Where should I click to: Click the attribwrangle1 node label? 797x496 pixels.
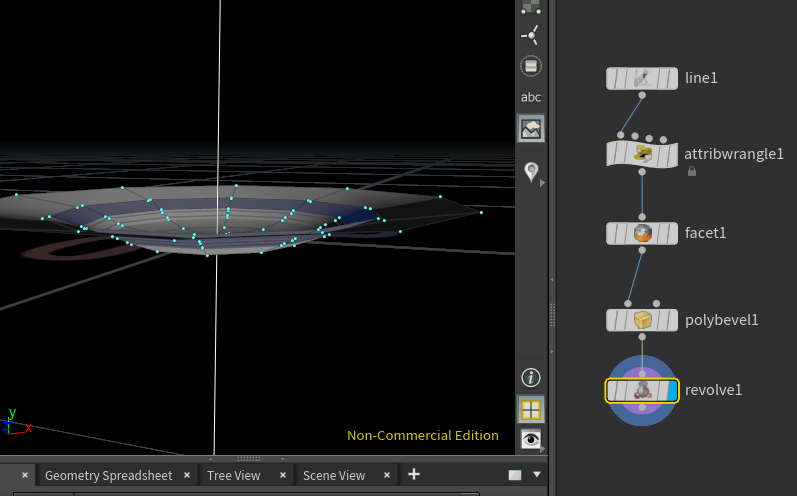734,154
